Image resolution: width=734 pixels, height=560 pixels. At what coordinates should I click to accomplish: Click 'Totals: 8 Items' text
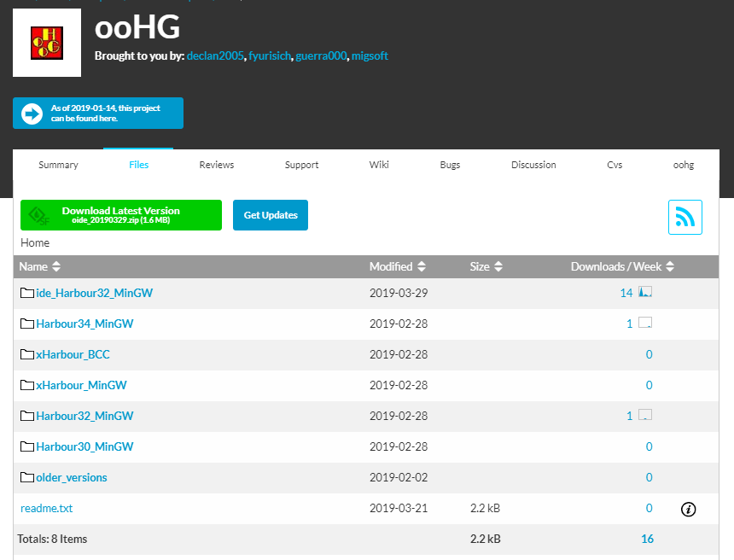tap(52, 539)
